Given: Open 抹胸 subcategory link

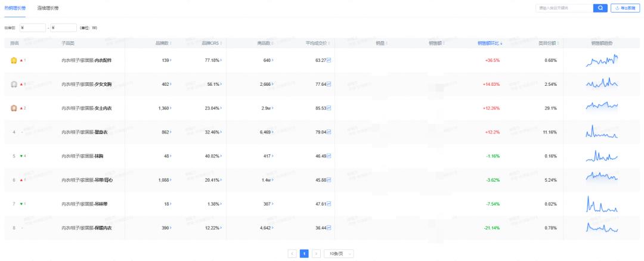Looking at the screenshot, I should click(99, 156).
